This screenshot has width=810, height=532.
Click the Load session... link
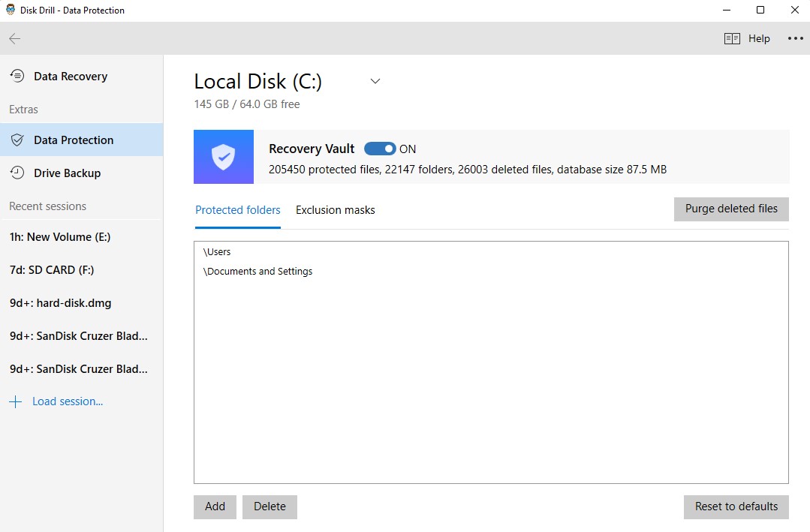[68, 401]
